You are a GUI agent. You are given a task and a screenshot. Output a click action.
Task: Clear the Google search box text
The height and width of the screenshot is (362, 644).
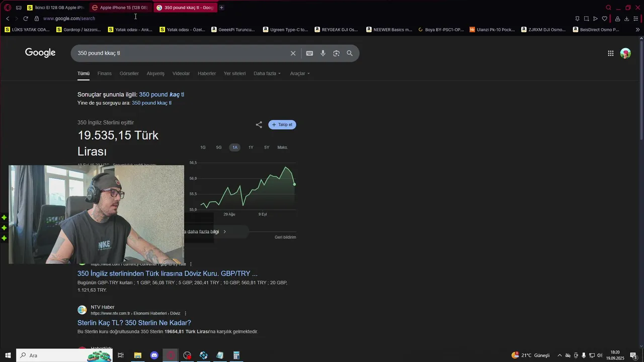[x=293, y=53]
